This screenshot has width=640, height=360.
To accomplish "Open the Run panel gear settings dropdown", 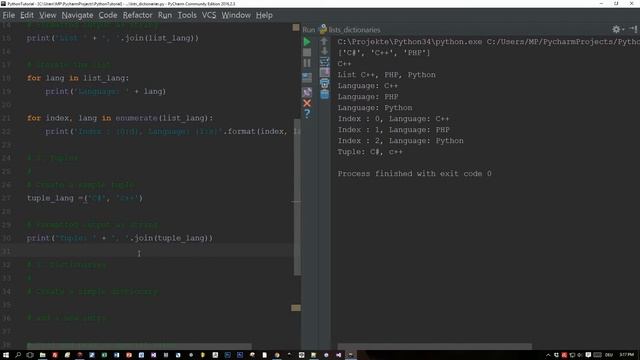I will (618, 29).
